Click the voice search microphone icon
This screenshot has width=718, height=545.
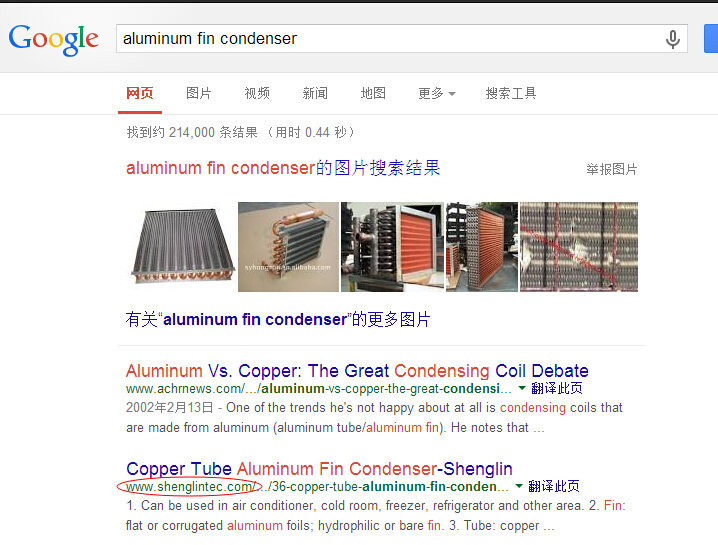coord(672,39)
